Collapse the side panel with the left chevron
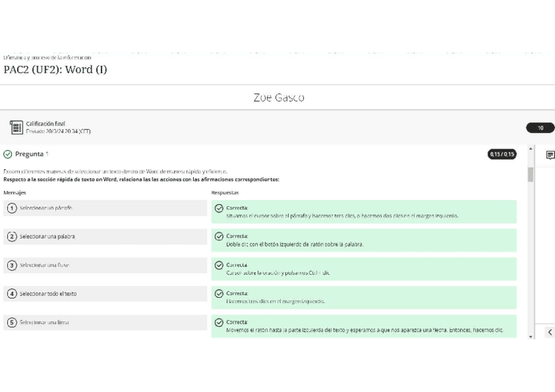This screenshot has width=555, height=392. coord(550,332)
